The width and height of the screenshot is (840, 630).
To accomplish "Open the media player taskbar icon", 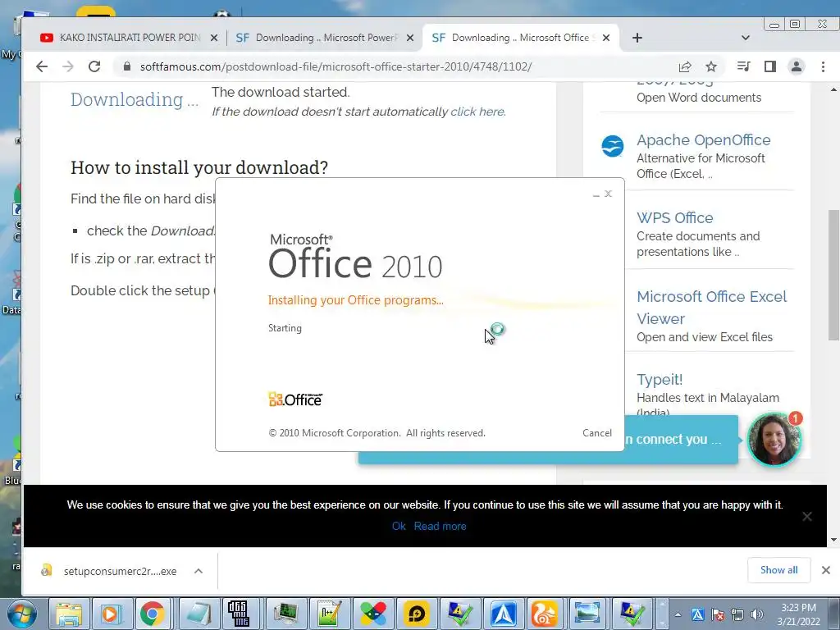I will pyautogui.click(x=112, y=614).
